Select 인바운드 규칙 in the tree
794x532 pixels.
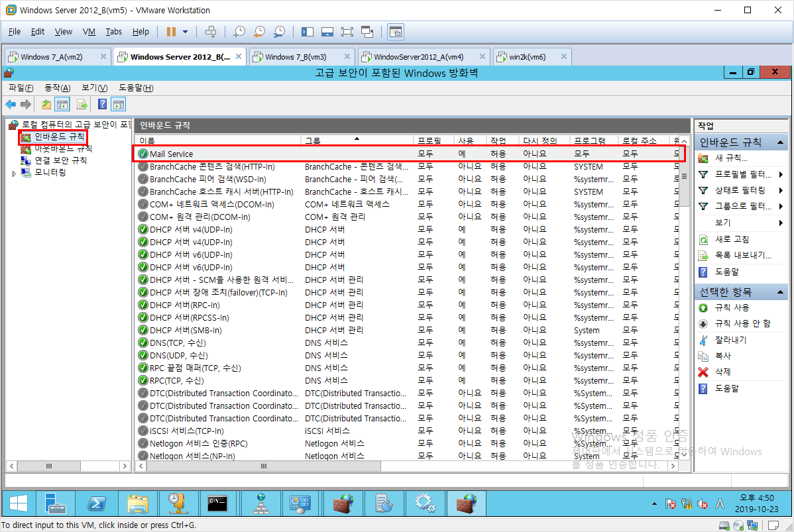tap(59, 136)
